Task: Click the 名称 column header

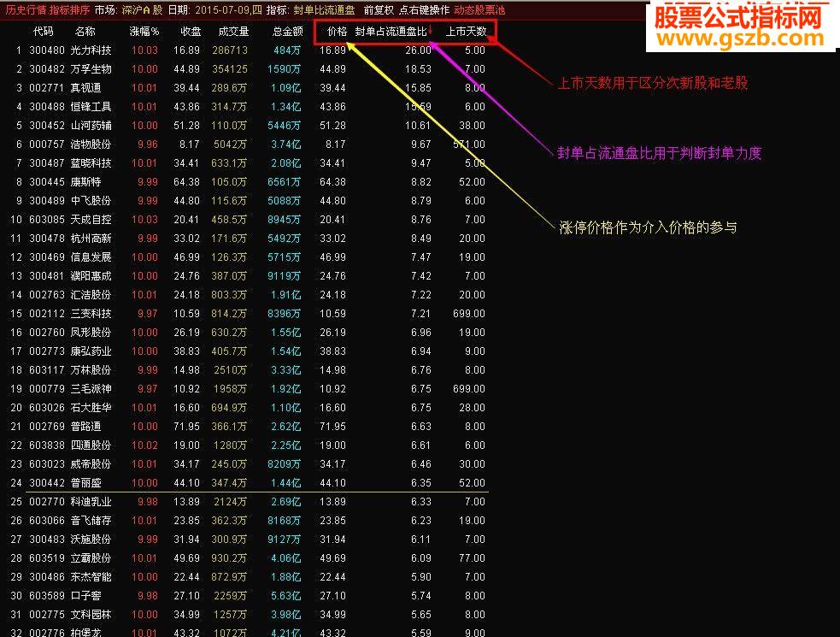Action: (x=85, y=32)
